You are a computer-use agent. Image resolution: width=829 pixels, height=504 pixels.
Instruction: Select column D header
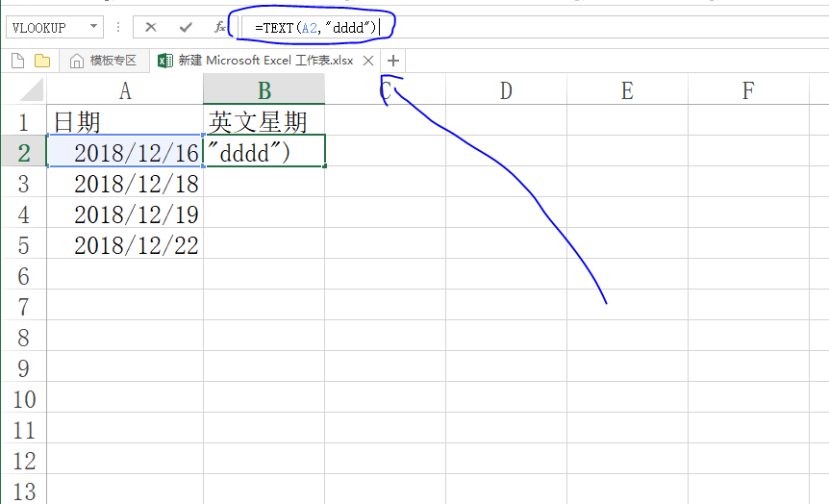tap(506, 89)
